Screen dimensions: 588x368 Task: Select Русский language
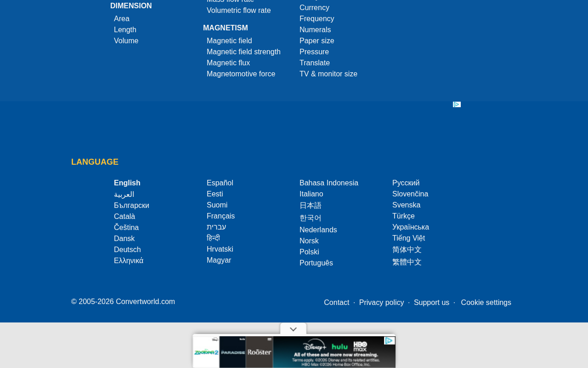(x=406, y=183)
